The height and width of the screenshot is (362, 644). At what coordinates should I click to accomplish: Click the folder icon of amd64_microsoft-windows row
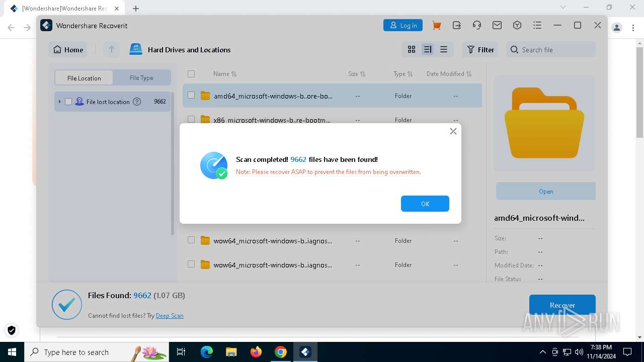pos(205,96)
